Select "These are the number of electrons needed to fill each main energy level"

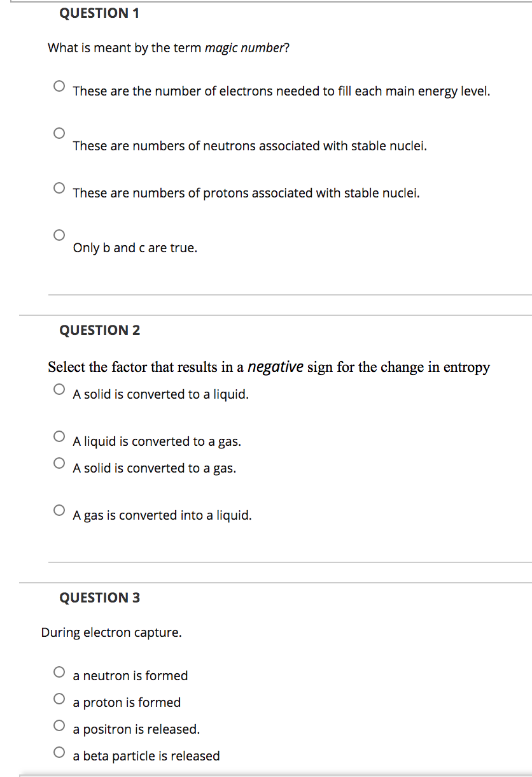[x=59, y=85]
